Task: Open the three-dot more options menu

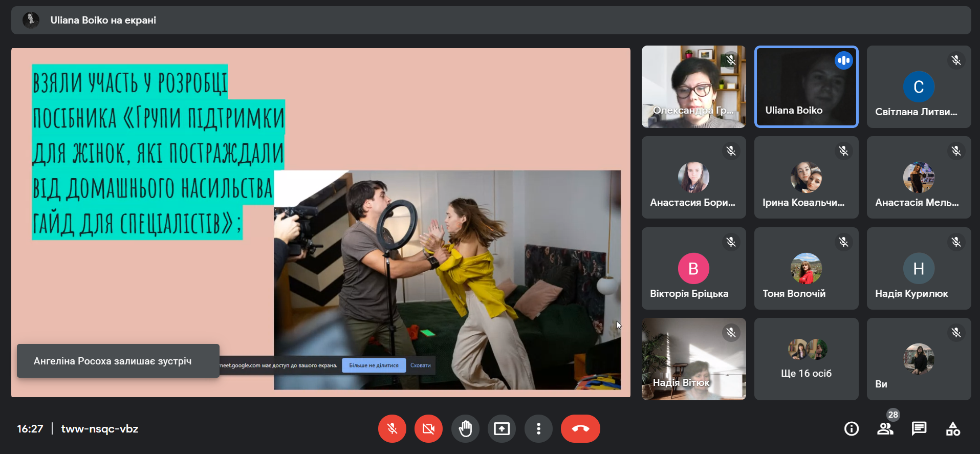Action: coord(538,428)
